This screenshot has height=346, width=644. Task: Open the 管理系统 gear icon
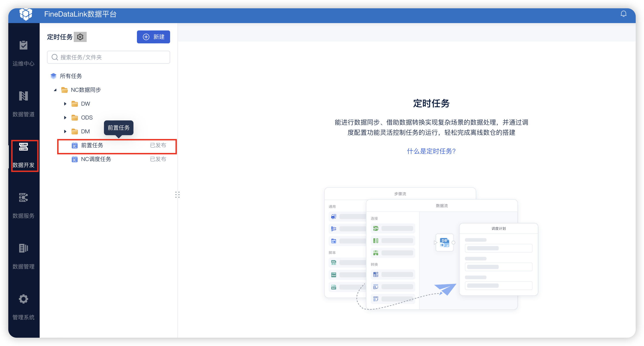coord(24,299)
